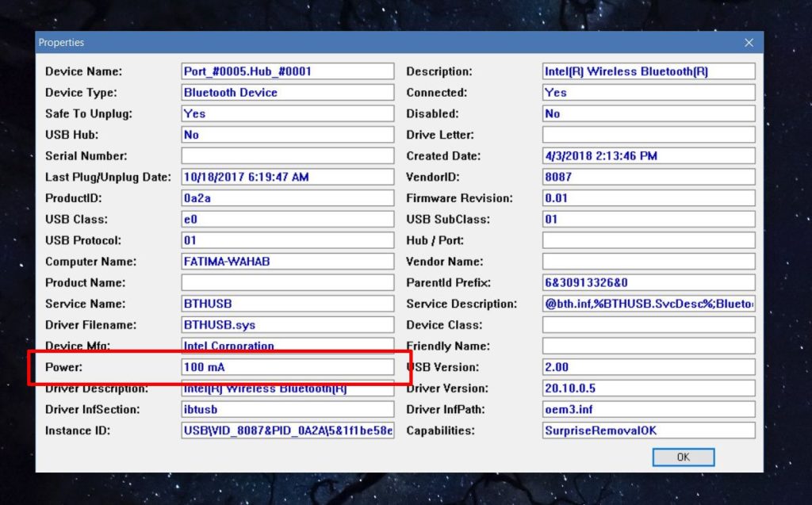Click the Device Name field showing Port_#0005.Hub_#0001

285,71
